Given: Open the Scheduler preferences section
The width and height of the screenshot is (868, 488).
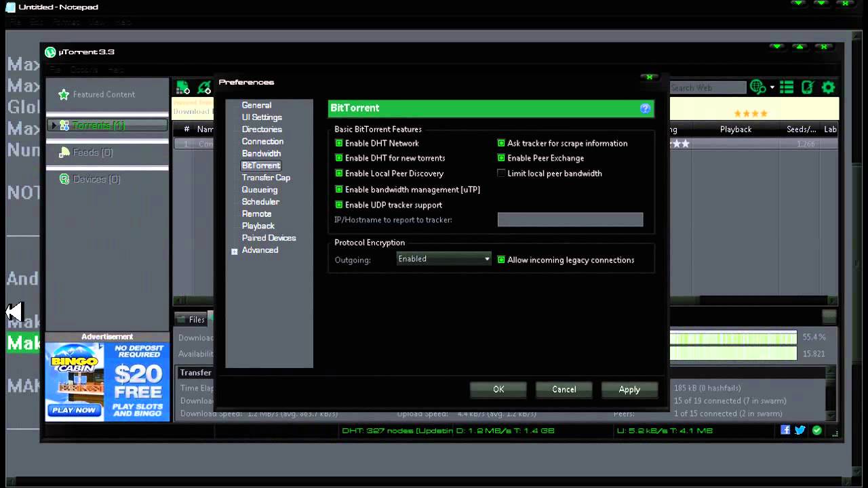Looking at the screenshot, I should pyautogui.click(x=260, y=202).
